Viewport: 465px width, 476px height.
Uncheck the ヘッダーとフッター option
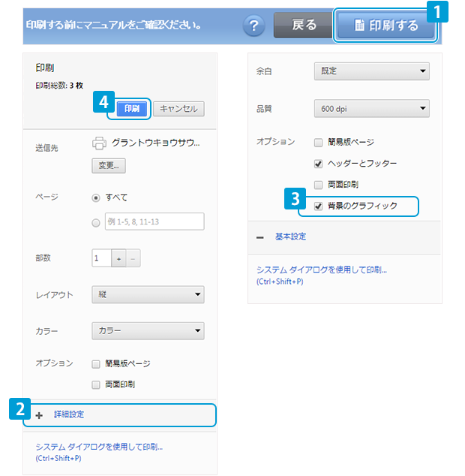point(319,163)
